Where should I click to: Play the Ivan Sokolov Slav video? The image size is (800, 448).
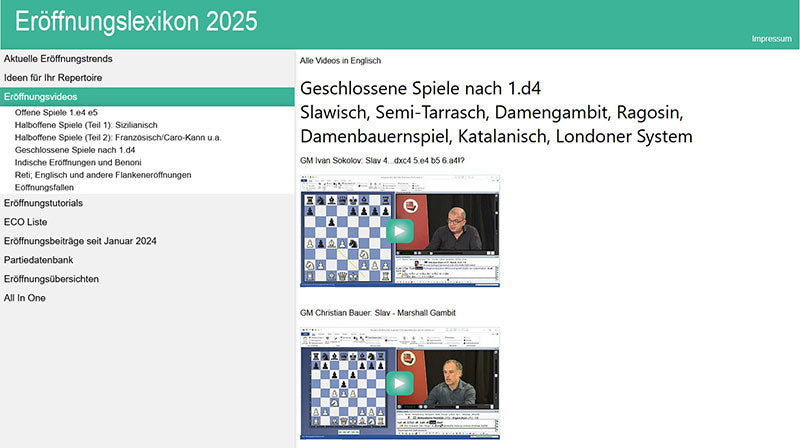(400, 230)
